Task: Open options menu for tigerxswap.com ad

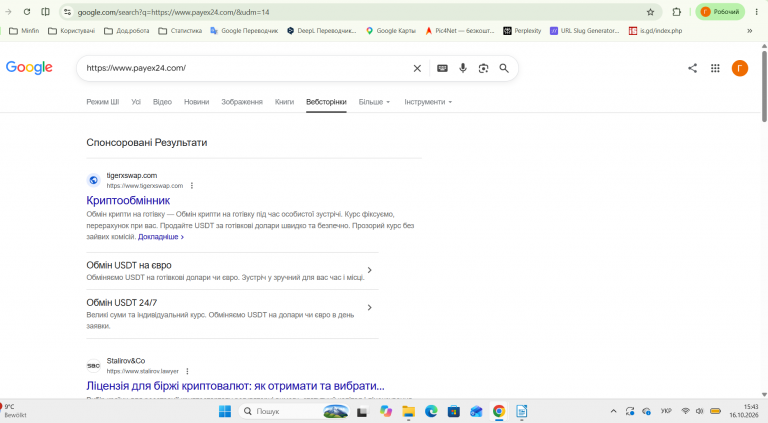Action: pos(192,186)
